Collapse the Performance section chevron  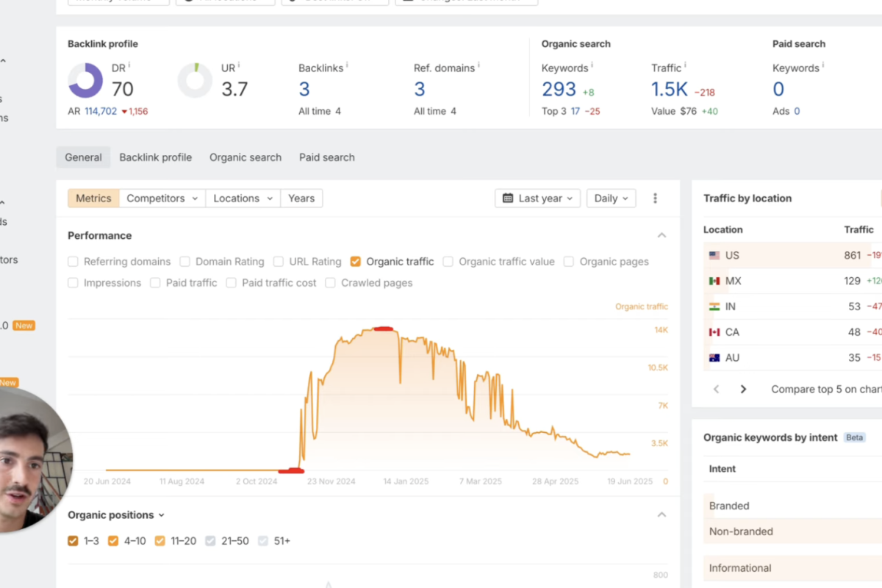[661, 236]
